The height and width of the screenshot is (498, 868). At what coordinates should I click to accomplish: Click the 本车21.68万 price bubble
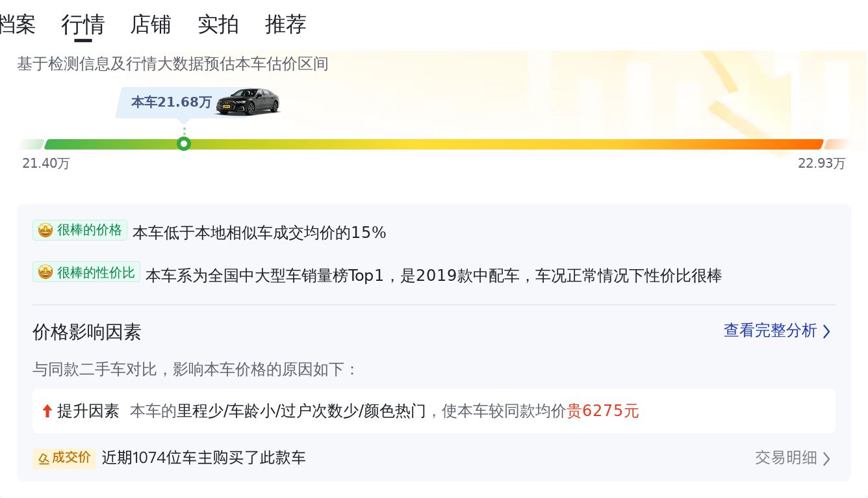click(x=171, y=102)
